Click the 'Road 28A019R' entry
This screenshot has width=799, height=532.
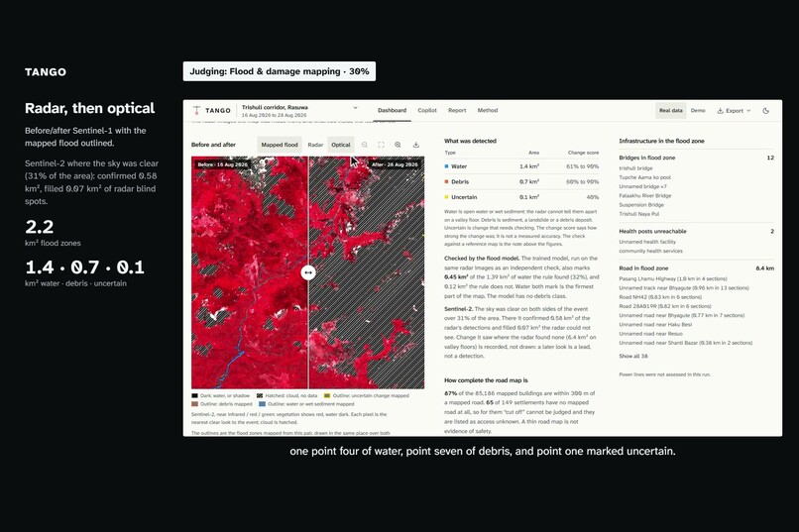[665, 306]
